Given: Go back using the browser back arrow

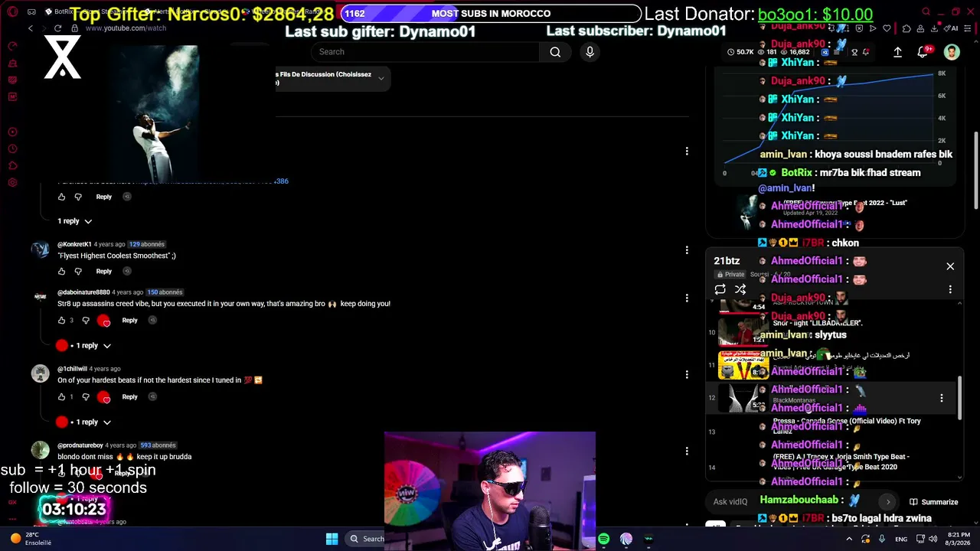Looking at the screenshot, I should (x=31, y=28).
